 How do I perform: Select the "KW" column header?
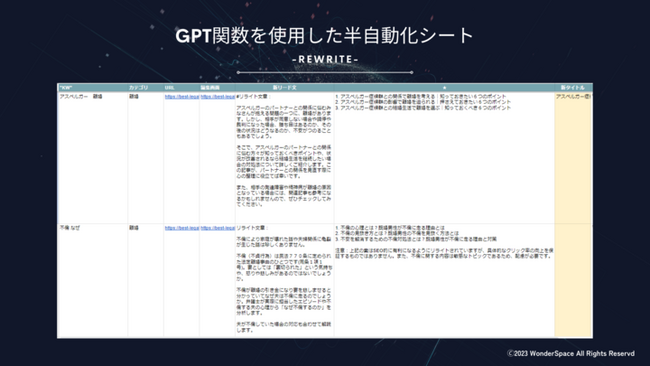(x=65, y=88)
